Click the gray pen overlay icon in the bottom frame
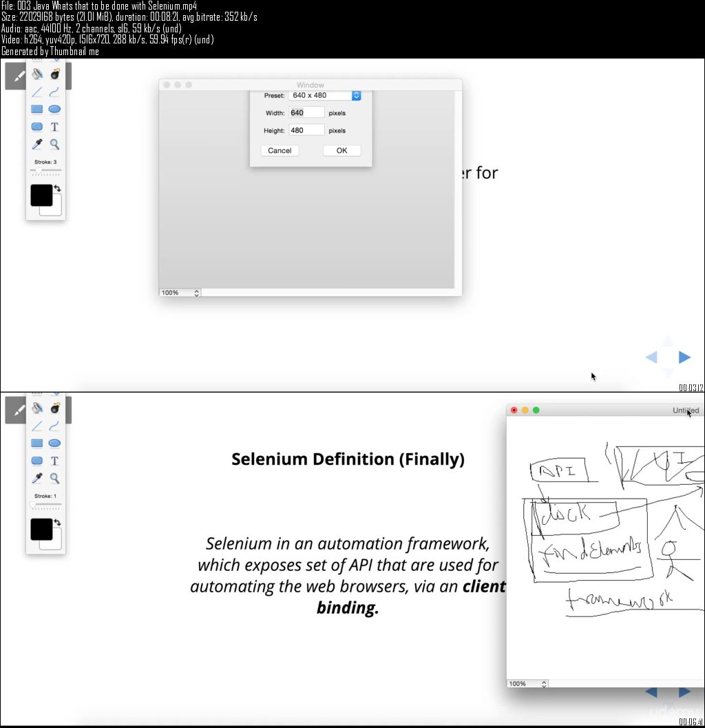The image size is (705, 728). click(x=16, y=410)
